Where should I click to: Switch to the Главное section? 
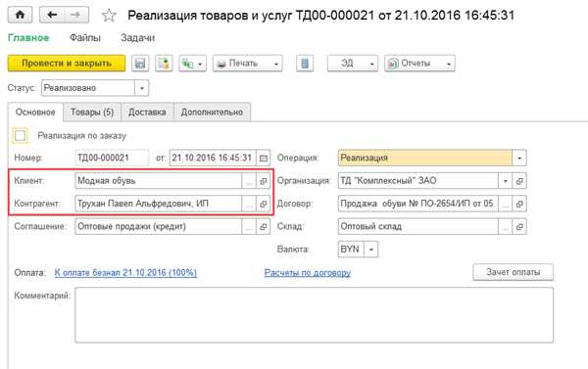pyautogui.click(x=28, y=38)
